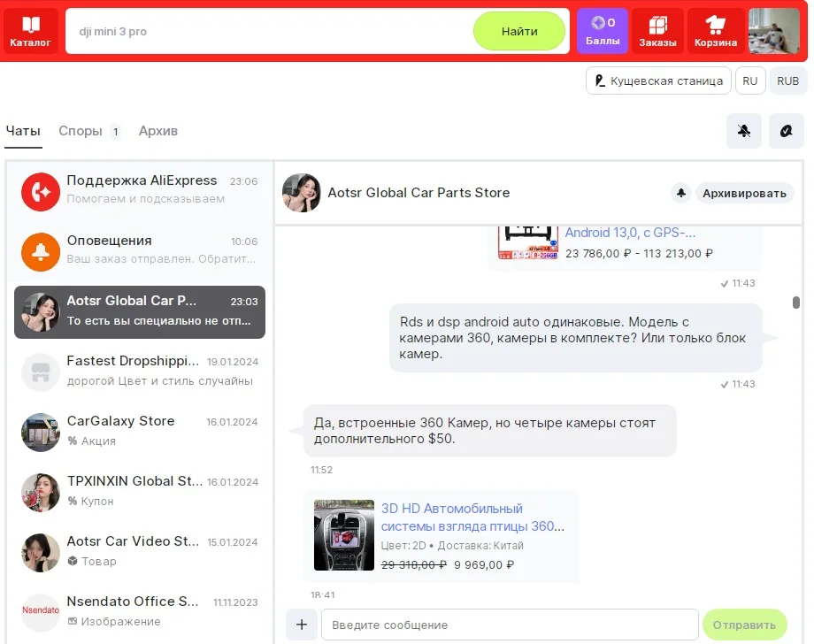Click the plus attachment button
Image resolution: width=814 pixels, height=644 pixels.
(x=302, y=625)
